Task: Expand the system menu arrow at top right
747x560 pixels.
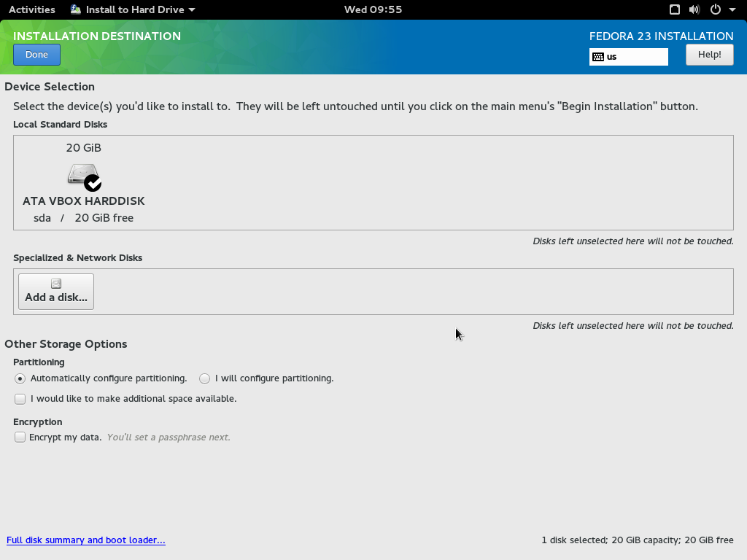Action: (732, 10)
